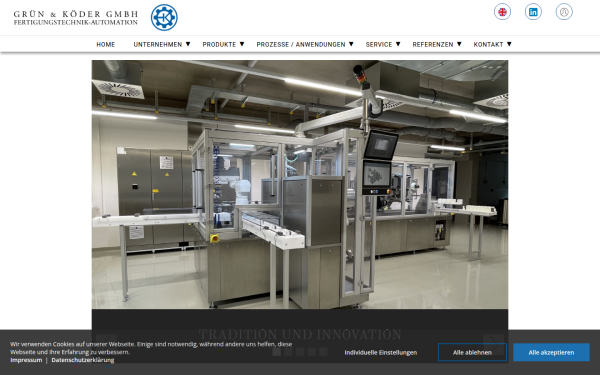Open the PRODUKTE menu
The height and width of the screenshot is (375, 600).
coord(219,44)
